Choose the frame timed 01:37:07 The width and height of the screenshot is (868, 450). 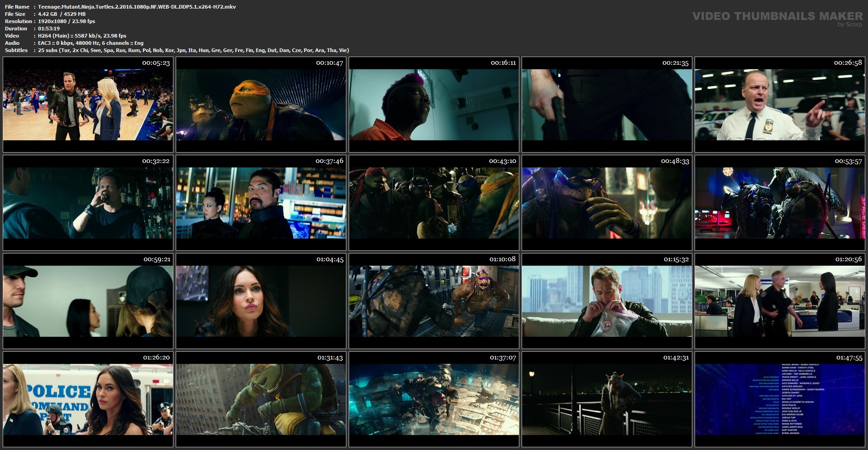pyautogui.click(x=434, y=399)
